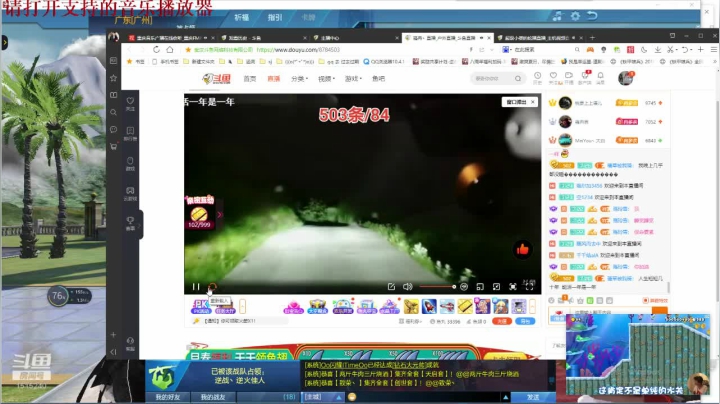Click the Douyu shark logo
Viewport: 720px width, 404px height.
pos(216,79)
